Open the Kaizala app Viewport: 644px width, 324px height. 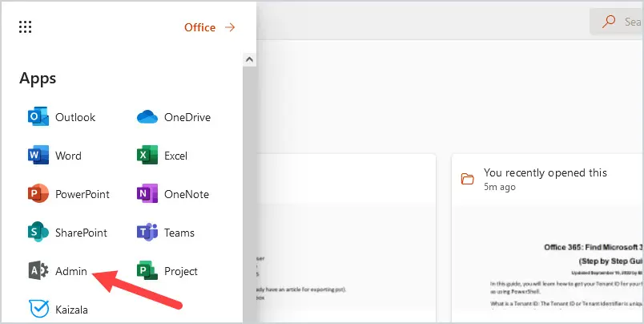point(58,310)
